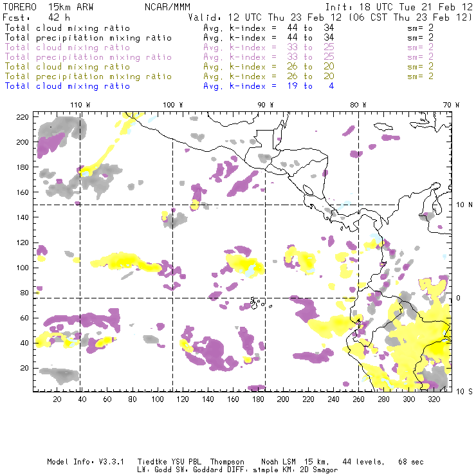Click the 'NCAR/MMM' header label
The height and width of the screenshot is (476, 476).
click(168, 7)
